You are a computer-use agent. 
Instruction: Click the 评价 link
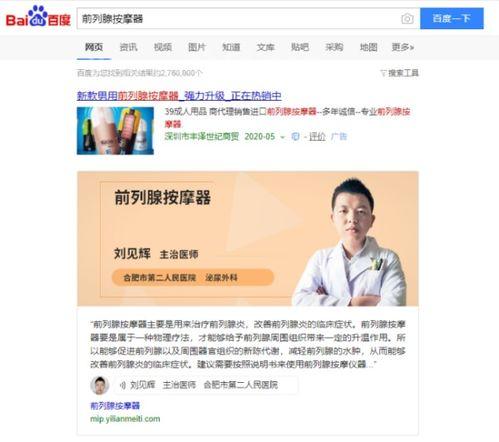[317, 137]
